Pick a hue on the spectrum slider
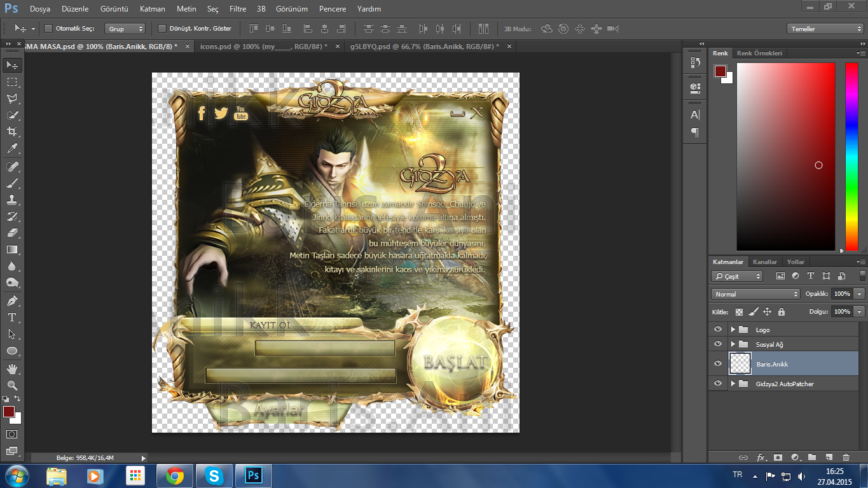This screenshot has height=488, width=868. [851, 157]
